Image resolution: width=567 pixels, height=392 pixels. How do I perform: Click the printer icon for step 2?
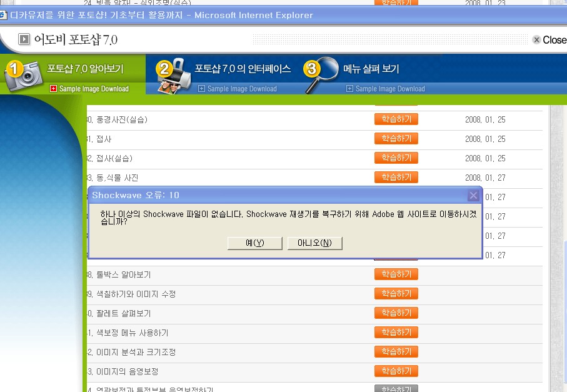coord(174,76)
